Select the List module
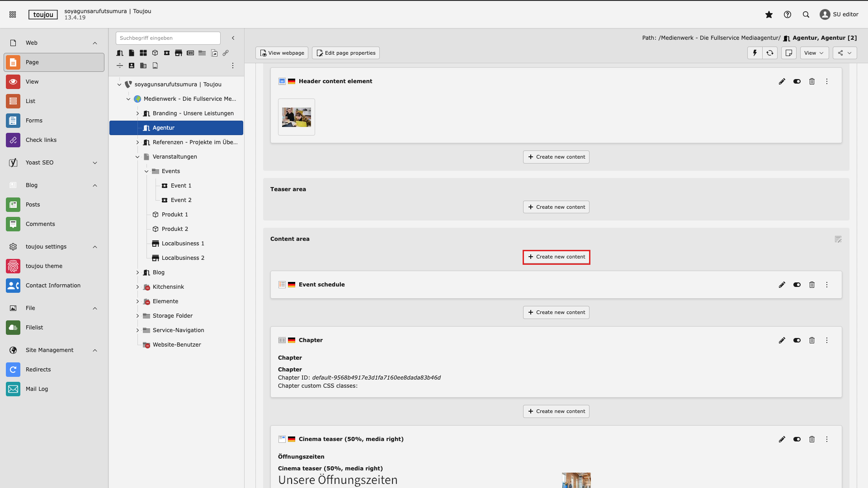Screen dimensions: 868x488 click(30, 101)
